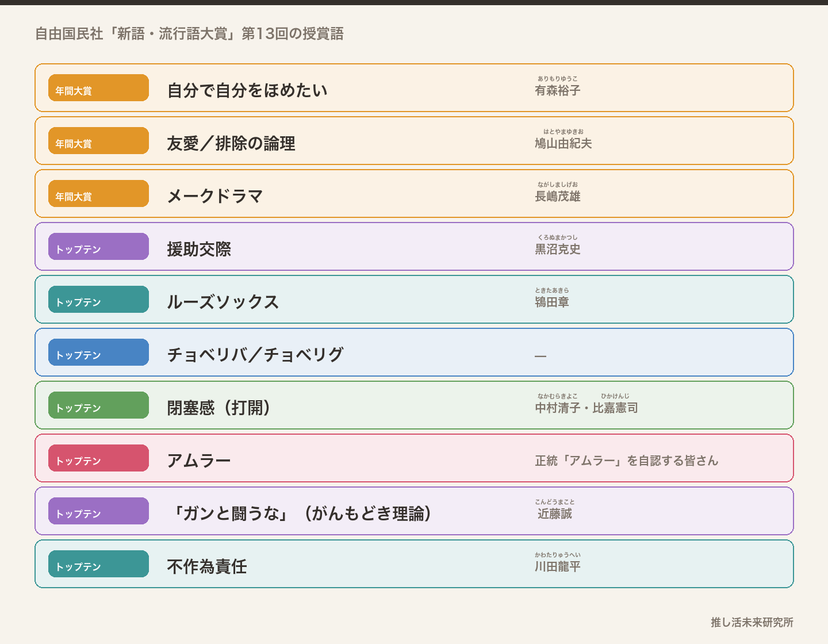This screenshot has width=828, height=644.
Task: Click the recipient name 有森裕子
Action: pyautogui.click(x=558, y=90)
